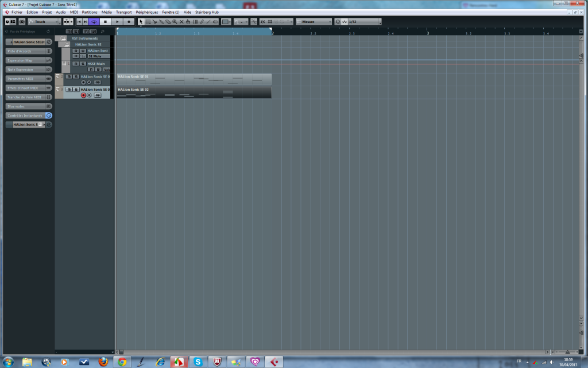Expand the Note Expression inspector section
This screenshot has height=368, width=588.
[x=25, y=70]
